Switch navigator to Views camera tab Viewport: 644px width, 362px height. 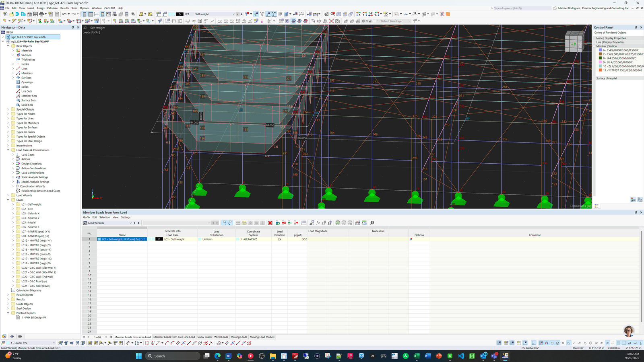tap(20, 336)
